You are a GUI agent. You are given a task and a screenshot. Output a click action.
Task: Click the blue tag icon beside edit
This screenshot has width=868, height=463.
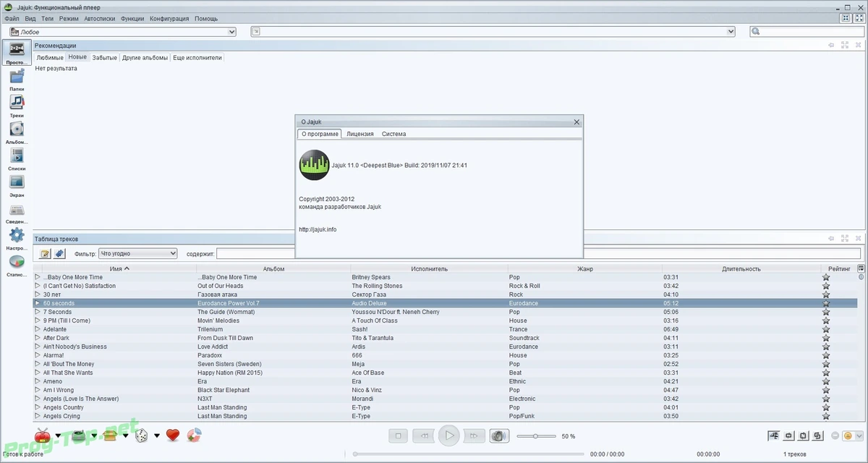(60, 254)
